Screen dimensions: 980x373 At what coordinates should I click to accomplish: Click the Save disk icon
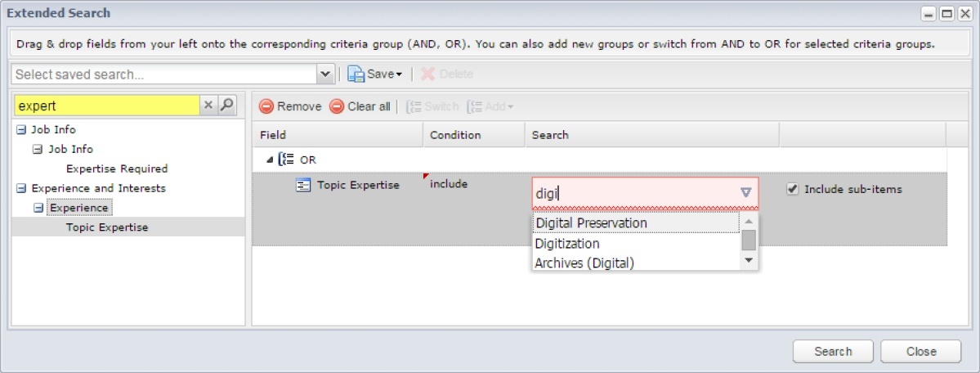356,74
